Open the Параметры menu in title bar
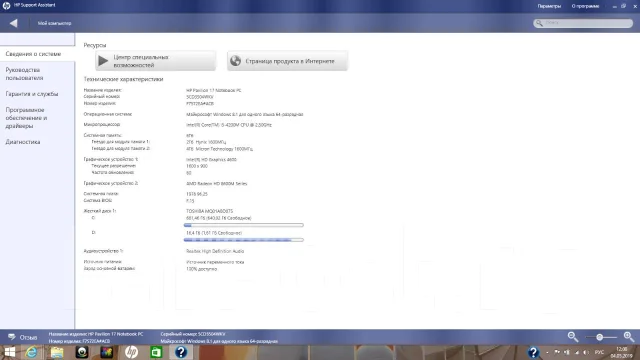The width and height of the screenshot is (640, 360). click(549, 6)
